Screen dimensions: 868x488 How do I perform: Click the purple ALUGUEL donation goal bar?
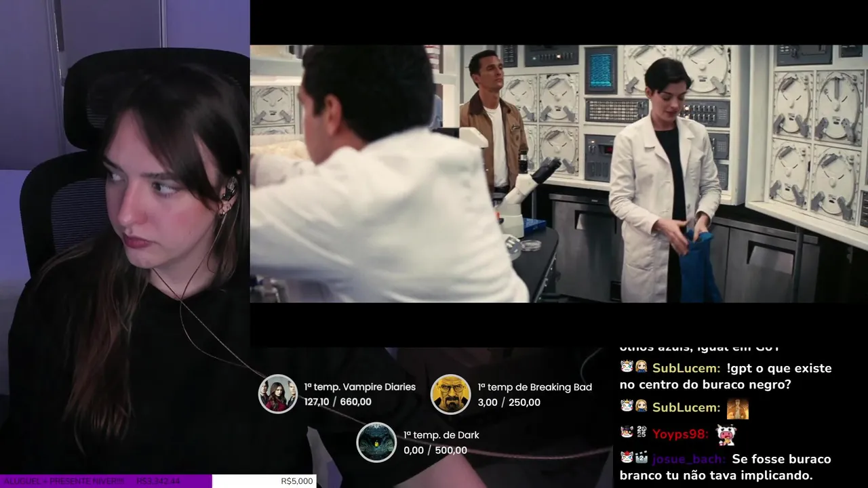pyautogui.click(x=106, y=481)
